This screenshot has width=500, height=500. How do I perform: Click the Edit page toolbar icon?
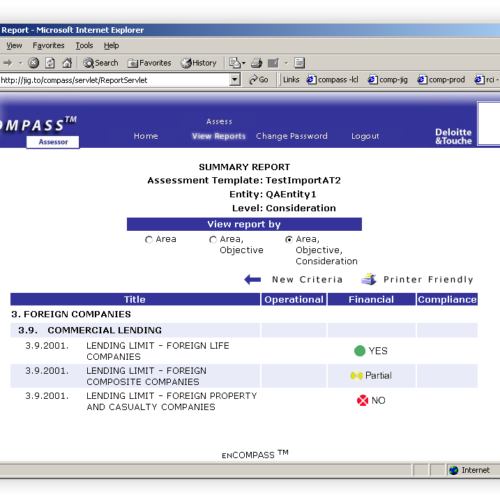tap(273, 63)
